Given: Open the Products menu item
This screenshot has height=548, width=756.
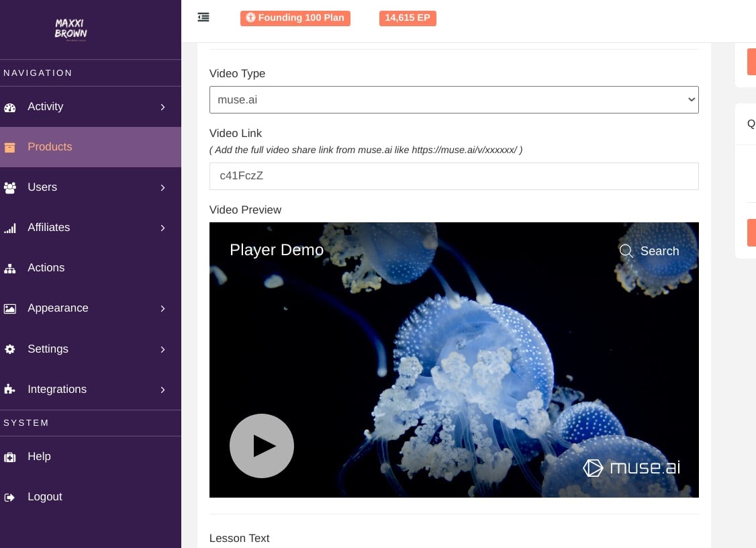Looking at the screenshot, I should pyautogui.click(x=50, y=147).
